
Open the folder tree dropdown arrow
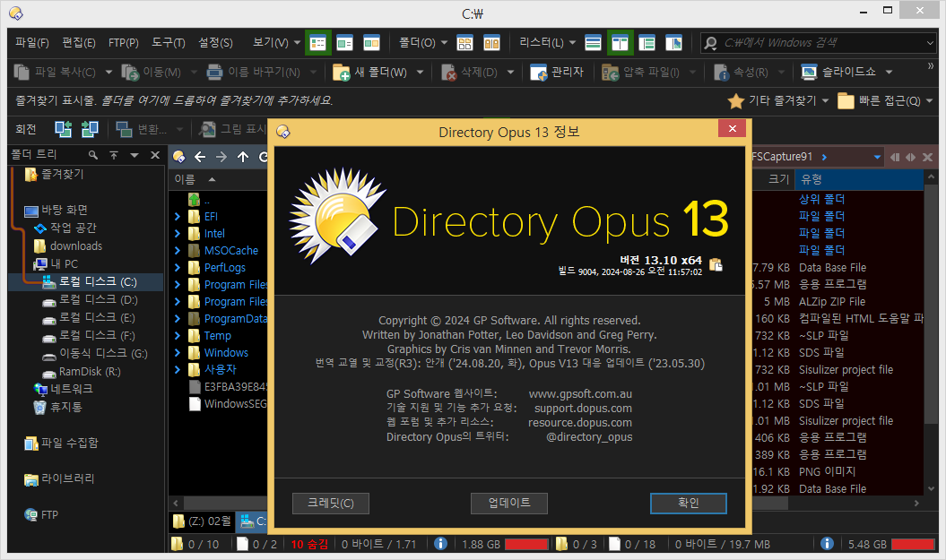[x=135, y=155]
